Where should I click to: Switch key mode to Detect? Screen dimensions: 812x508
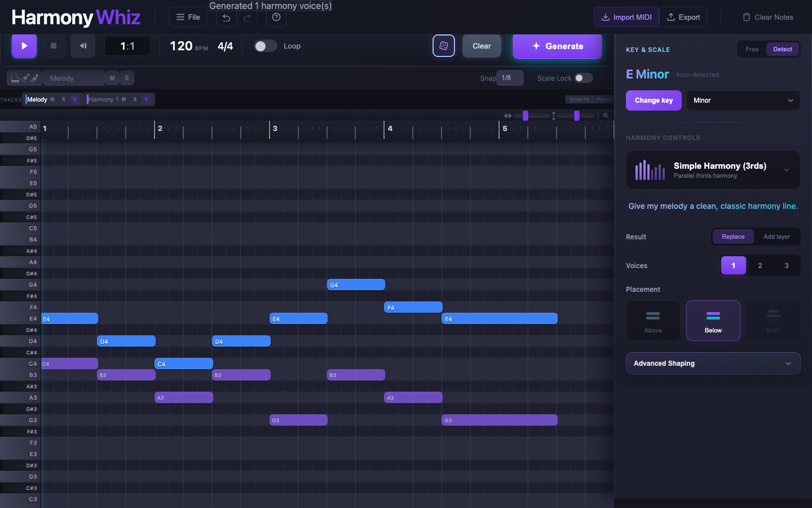(783, 49)
